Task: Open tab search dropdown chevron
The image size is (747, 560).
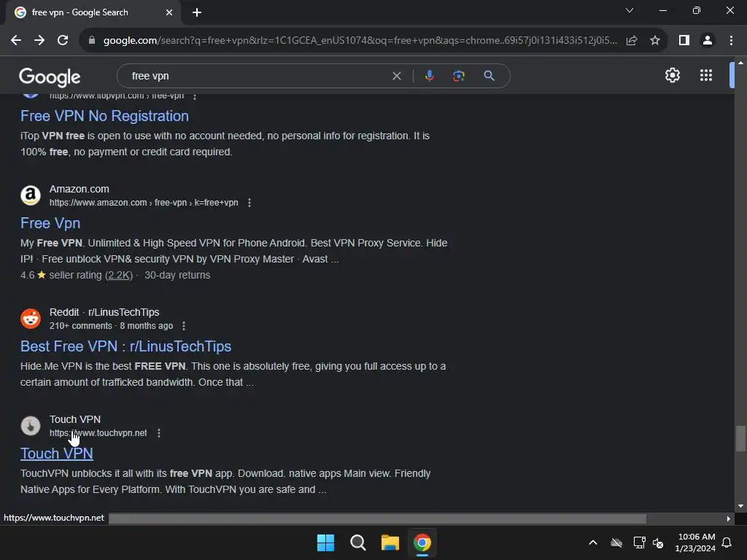Action: 630,10
